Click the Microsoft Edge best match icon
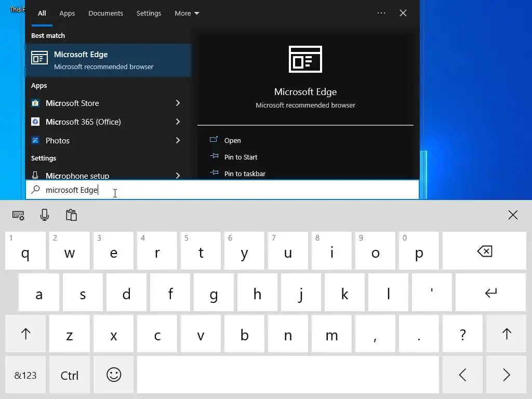The image size is (532, 399). [x=39, y=58]
